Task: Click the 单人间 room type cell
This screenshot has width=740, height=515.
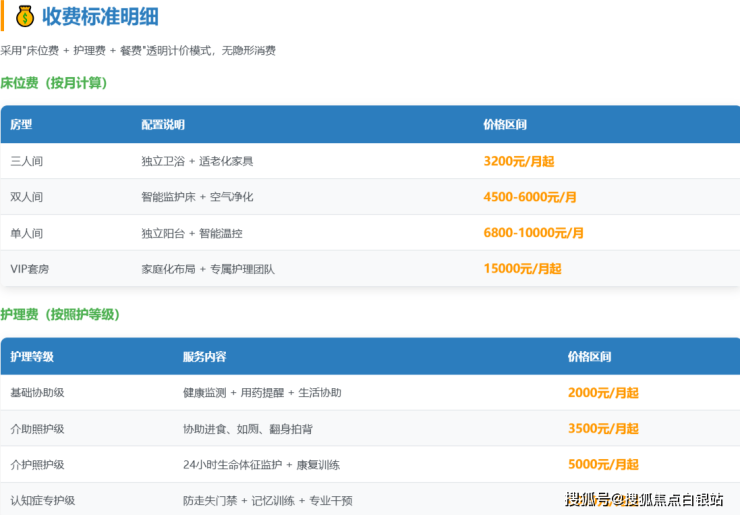Action: point(27,233)
